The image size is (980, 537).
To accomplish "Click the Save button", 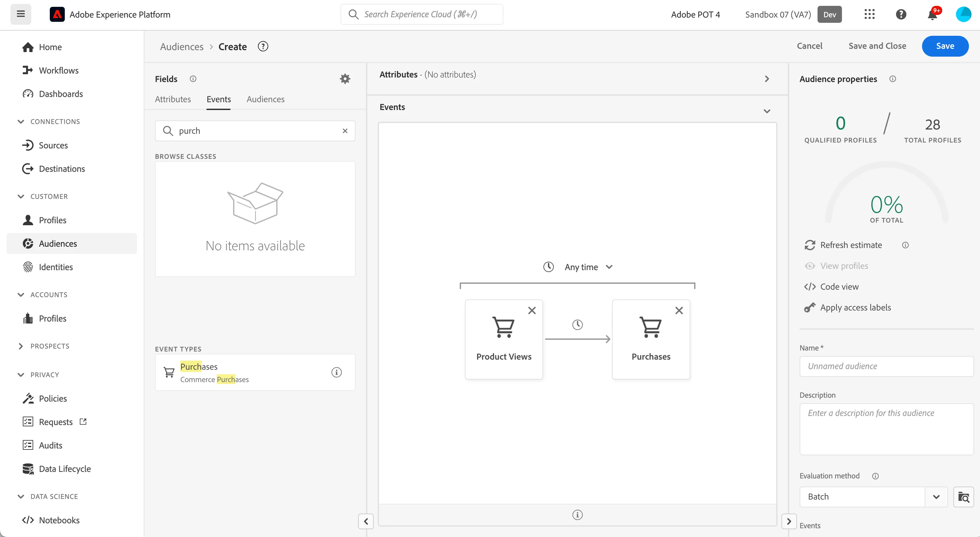I will (x=945, y=46).
